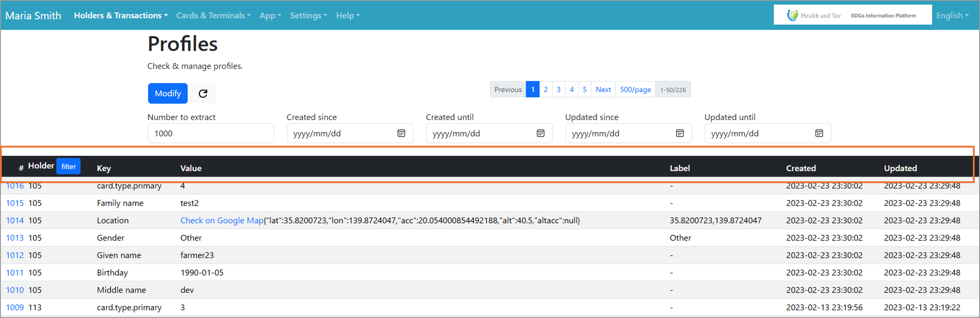Image resolution: width=980 pixels, height=318 pixels.
Task: Open the Help menu
Action: click(x=347, y=16)
